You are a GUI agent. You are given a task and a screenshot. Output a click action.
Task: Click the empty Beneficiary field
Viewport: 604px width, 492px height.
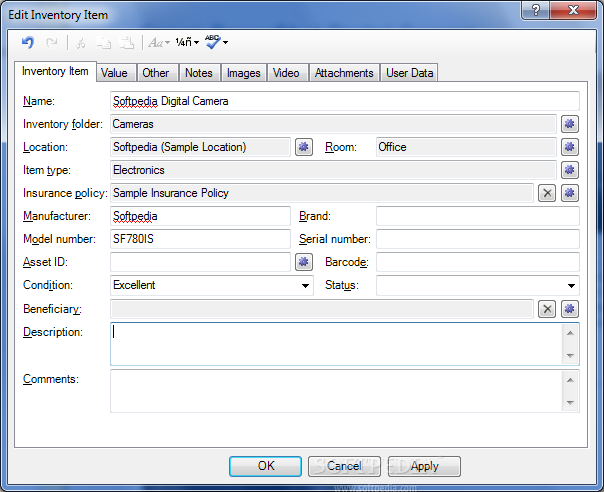[x=322, y=309]
